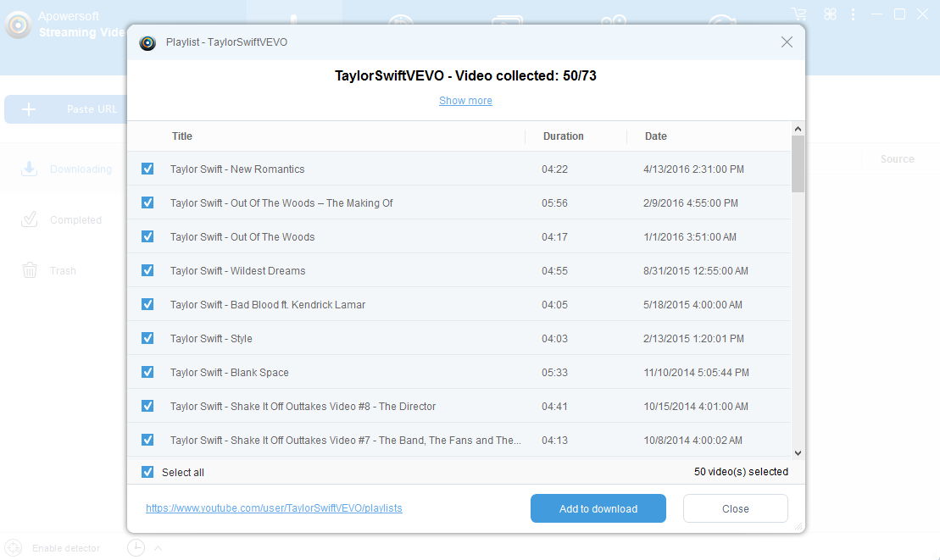This screenshot has width=940, height=560.
Task: Click the Trash bin icon
Action: (30, 271)
